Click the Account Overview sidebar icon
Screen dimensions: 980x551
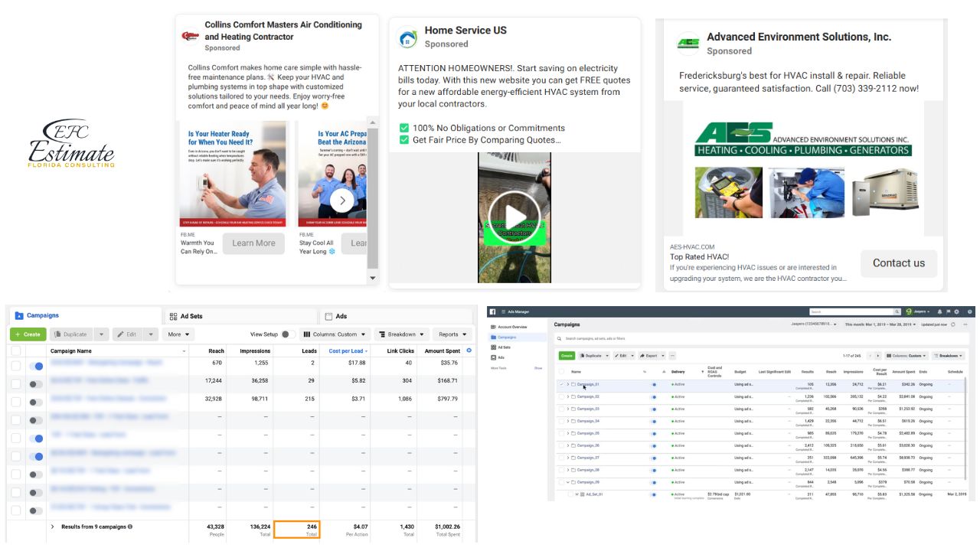(493, 327)
